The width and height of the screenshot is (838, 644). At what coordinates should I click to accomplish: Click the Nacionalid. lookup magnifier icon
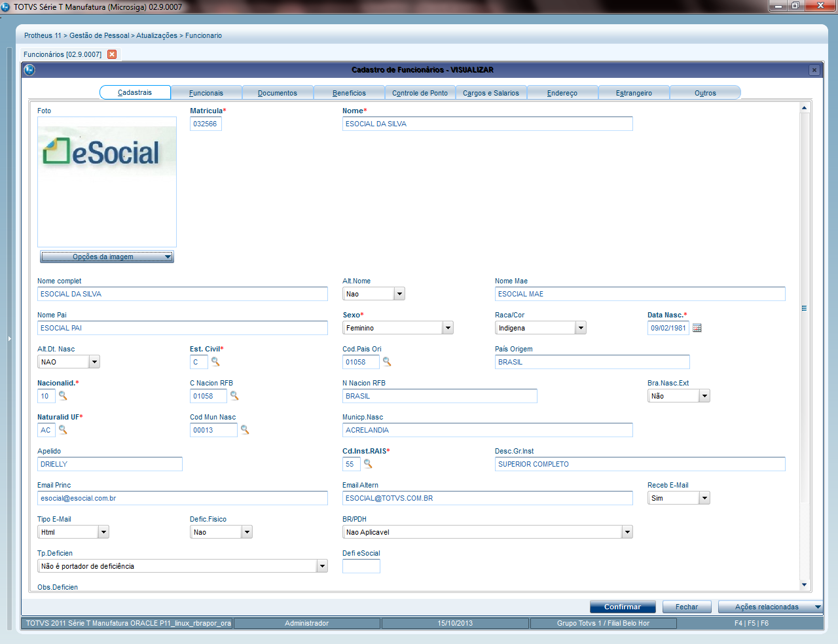pos(63,396)
